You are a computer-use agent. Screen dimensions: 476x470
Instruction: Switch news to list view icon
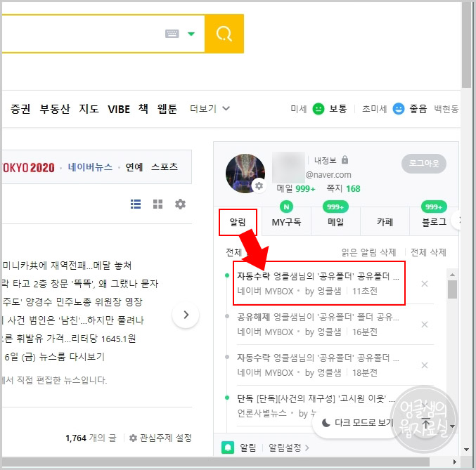pos(136,204)
